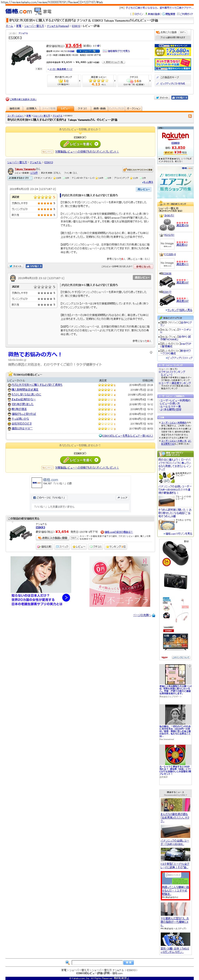The image size is (199, 980).
Task: Open the RQ12/61 ranking item
Action: [x=169, y=235]
